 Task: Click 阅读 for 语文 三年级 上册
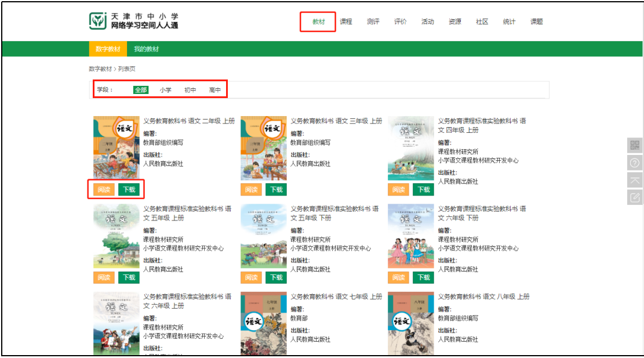pos(252,190)
